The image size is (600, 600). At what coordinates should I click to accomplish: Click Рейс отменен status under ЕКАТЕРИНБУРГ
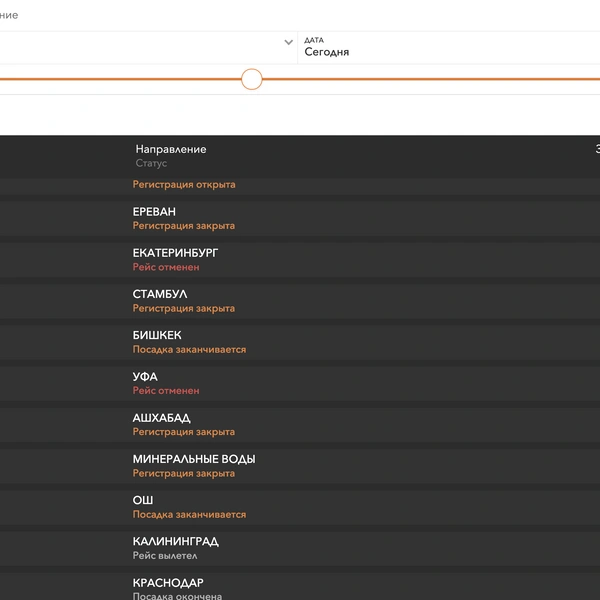point(166,267)
